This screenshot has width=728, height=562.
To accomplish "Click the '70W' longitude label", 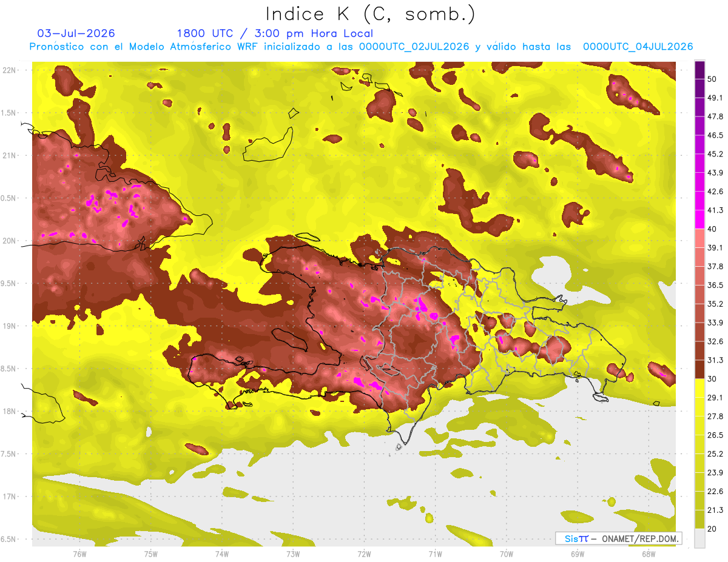I will pos(507,554).
